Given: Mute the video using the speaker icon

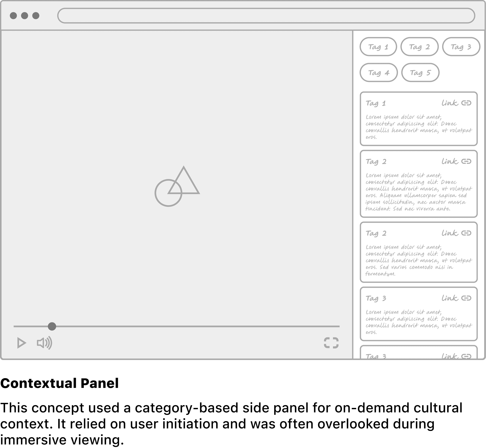Looking at the screenshot, I should [x=44, y=343].
